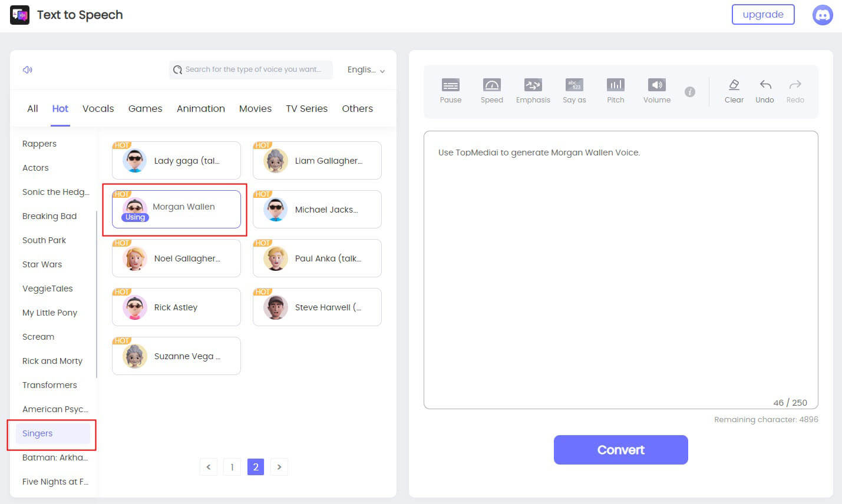Open the Volume control
This screenshot has height=504, width=842.
[657, 91]
